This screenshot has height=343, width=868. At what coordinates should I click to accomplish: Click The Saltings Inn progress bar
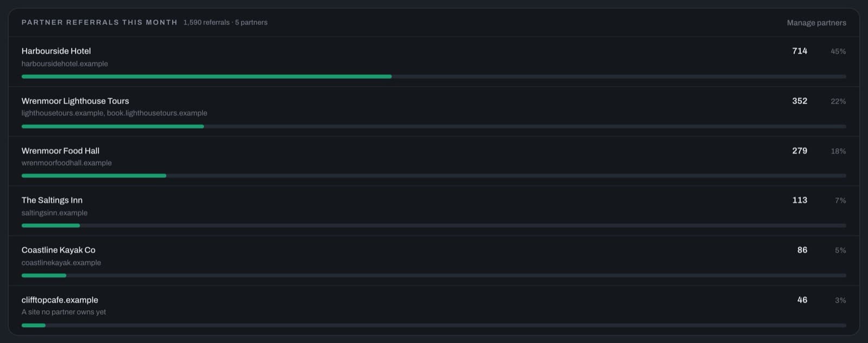[x=434, y=225]
